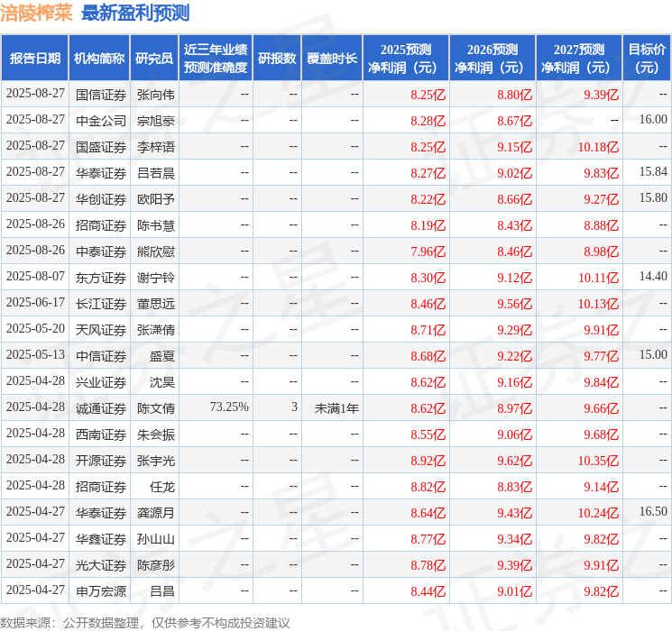Click the 数据来源 disclaimer footer text
672x631 pixels.
pyautogui.click(x=145, y=623)
